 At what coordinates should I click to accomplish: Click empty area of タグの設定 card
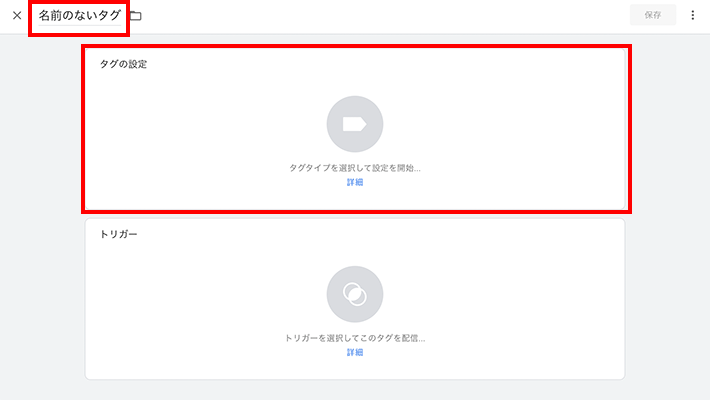[x=498, y=127]
